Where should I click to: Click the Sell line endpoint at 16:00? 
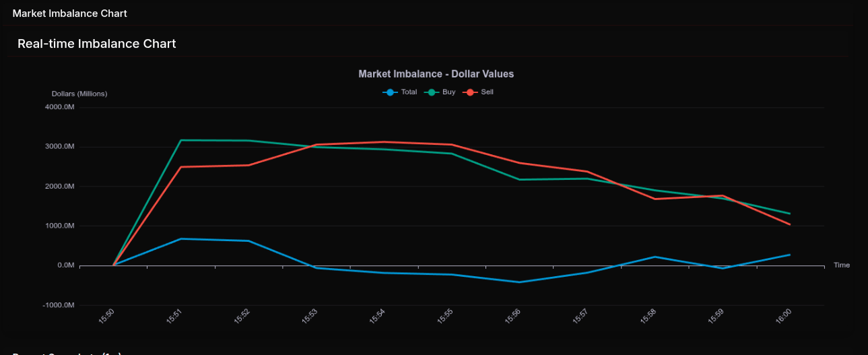pos(790,224)
